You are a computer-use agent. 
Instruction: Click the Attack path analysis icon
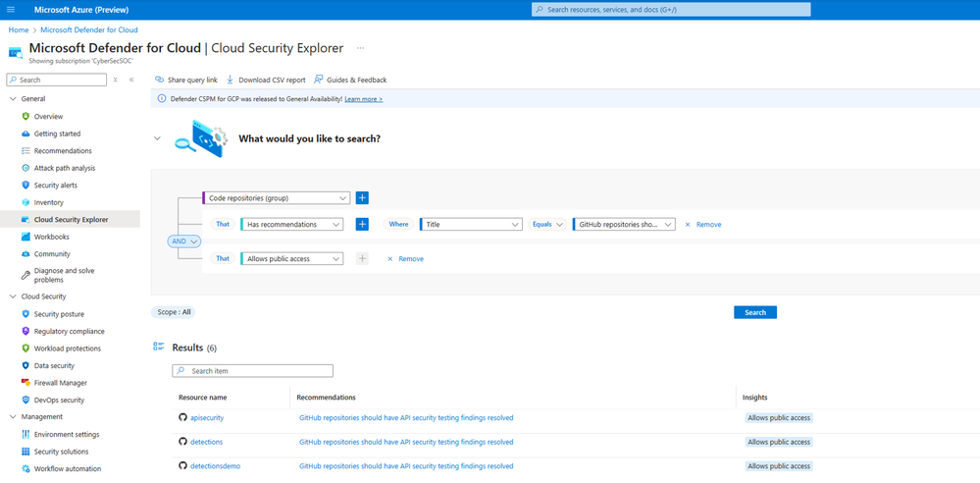[26, 168]
